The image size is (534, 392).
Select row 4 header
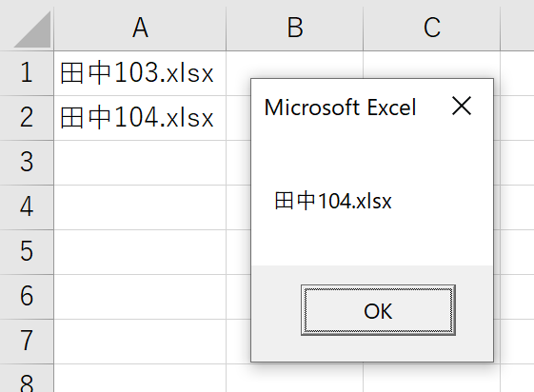coord(27,207)
